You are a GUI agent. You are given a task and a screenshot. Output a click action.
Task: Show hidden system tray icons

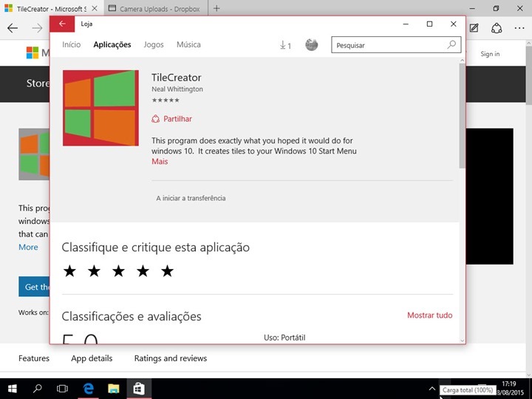tap(432, 389)
